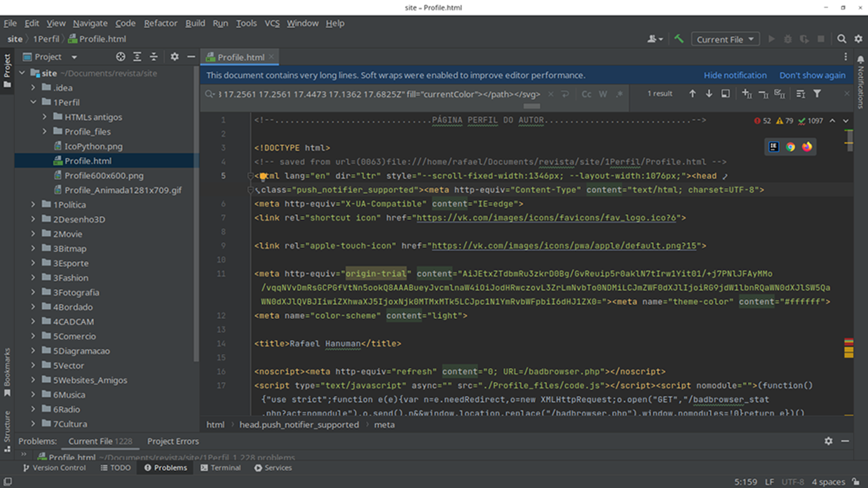868x488 pixels.
Task: Open the VCS menu
Action: point(272,23)
